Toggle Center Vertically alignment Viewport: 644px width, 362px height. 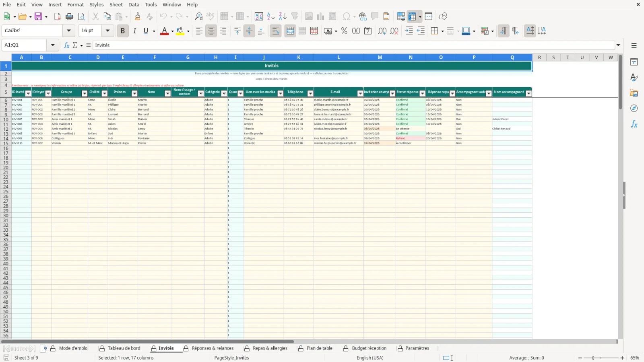[249, 31]
